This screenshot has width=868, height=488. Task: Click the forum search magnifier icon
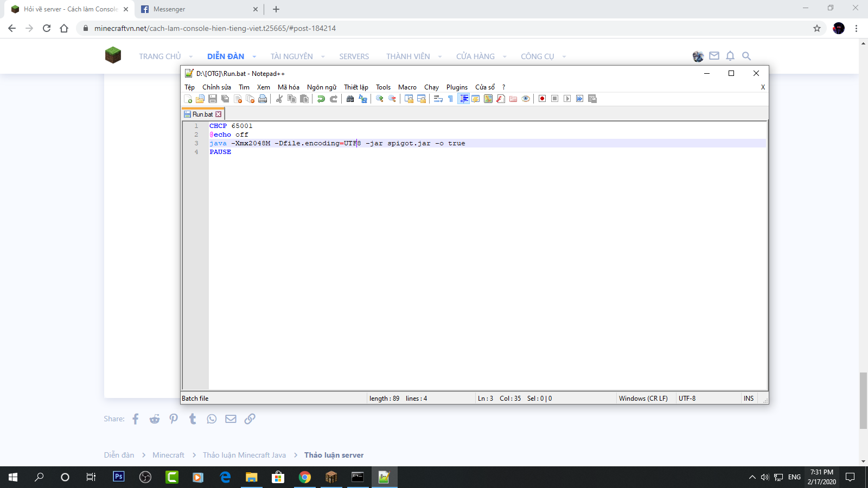coord(746,56)
